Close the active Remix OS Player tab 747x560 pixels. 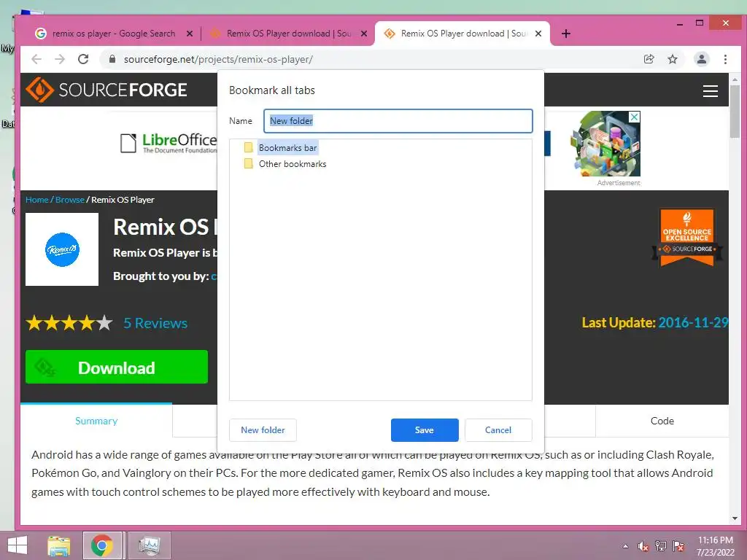(538, 34)
